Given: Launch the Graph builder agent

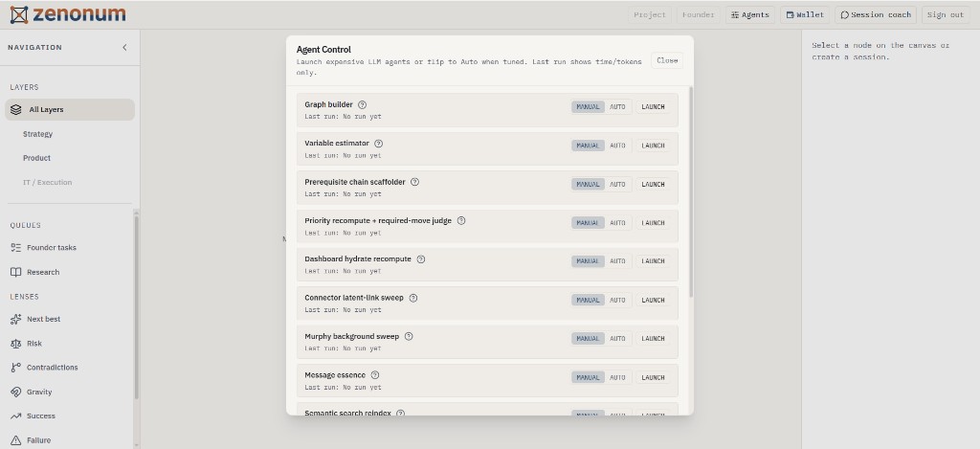Looking at the screenshot, I should point(653,107).
